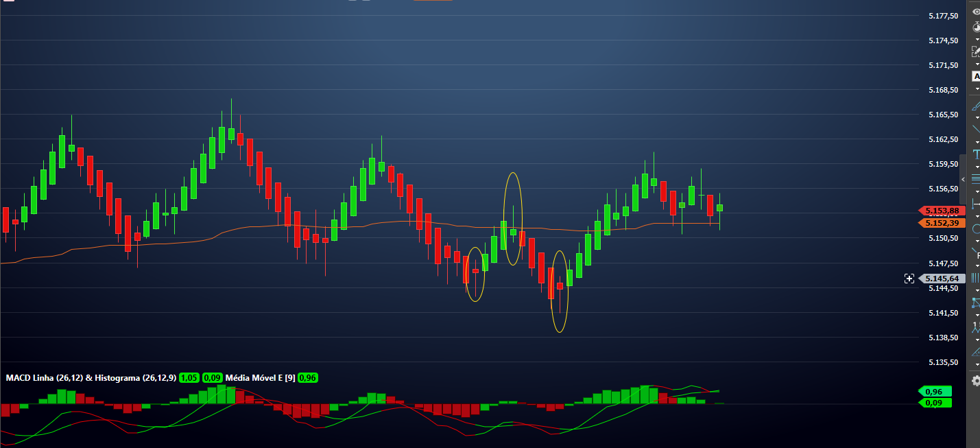Click the green histogram value tag 0,09

pyautogui.click(x=935, y=403)
